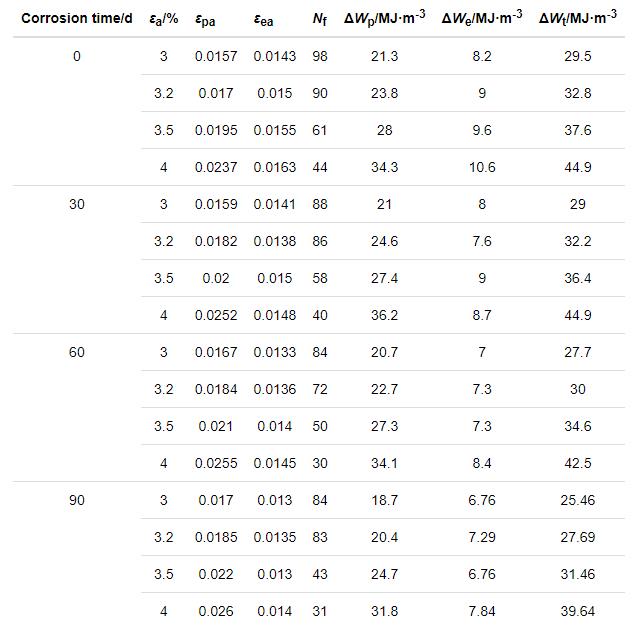The height and width of the screenshot is (627, 643).
Task: Click the corrosion time 30 row label
Action: click(77, 204)
